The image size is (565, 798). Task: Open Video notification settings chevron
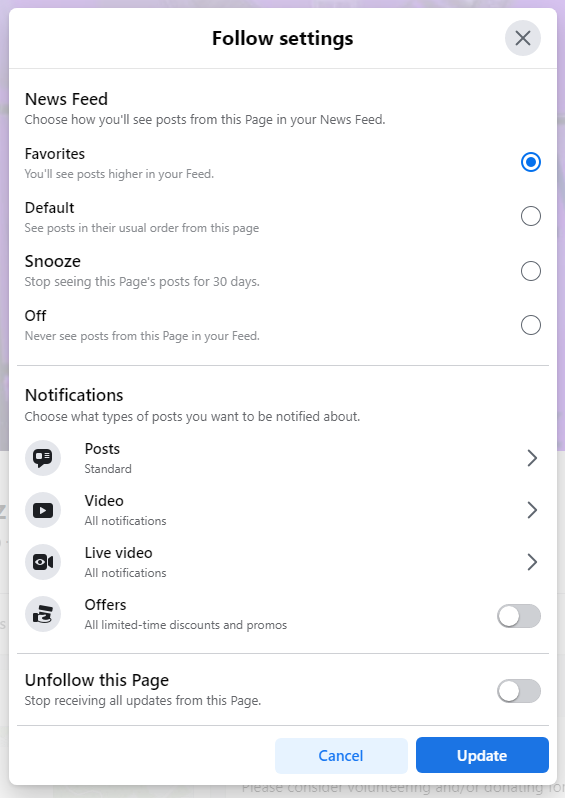(x=532, y=510)
